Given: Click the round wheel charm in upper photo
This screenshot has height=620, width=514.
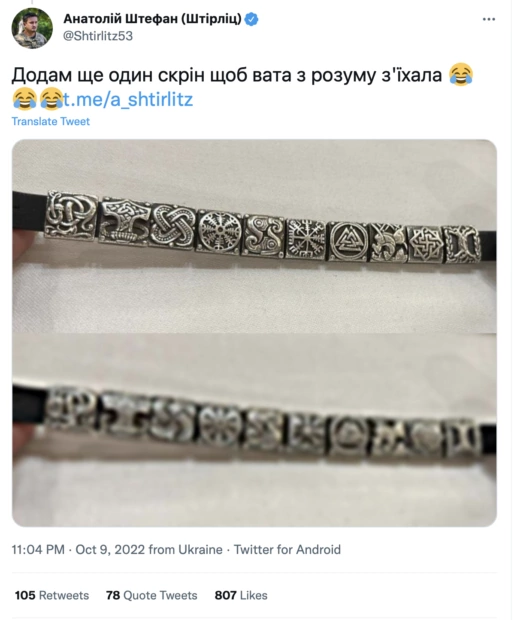Looking at the screenshot, I should [x=218, y=231].
